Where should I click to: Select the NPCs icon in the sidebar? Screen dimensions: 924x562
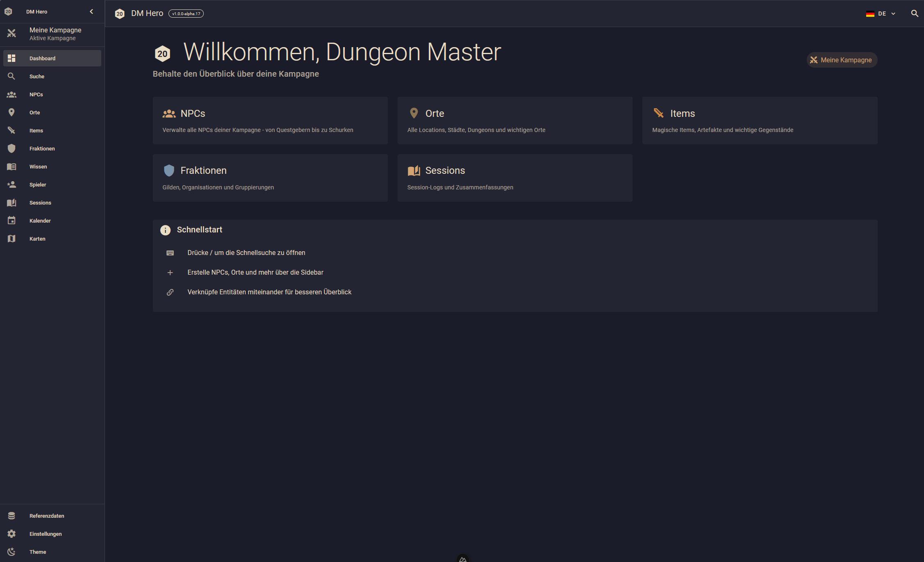click(11, 94)
